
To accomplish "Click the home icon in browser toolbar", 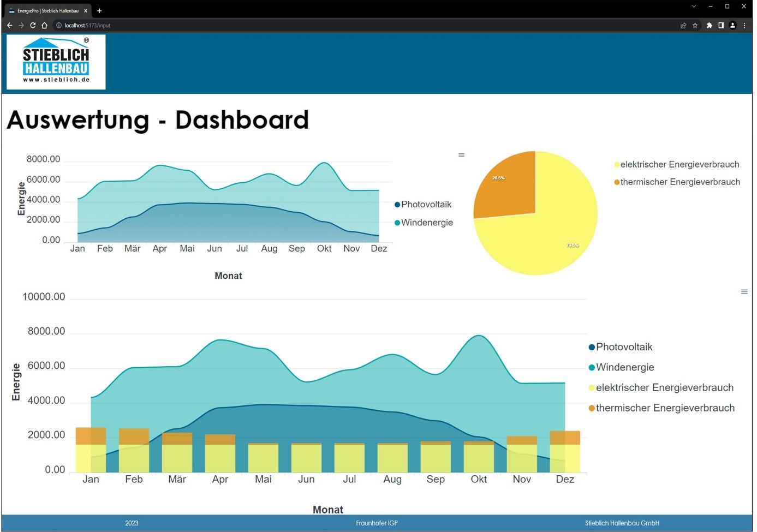I will coord(45,25).
